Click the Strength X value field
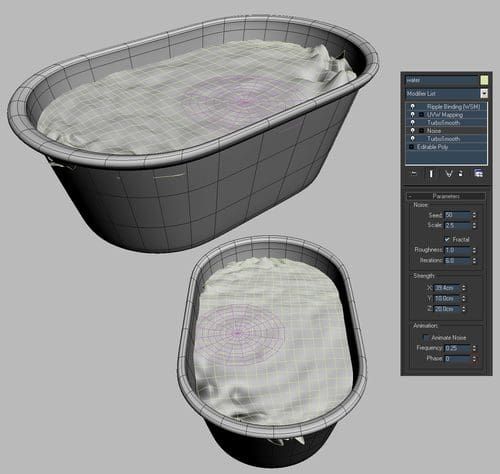This screenshot has width=500, height=474. pyautogui.click(x=447, y=287)
